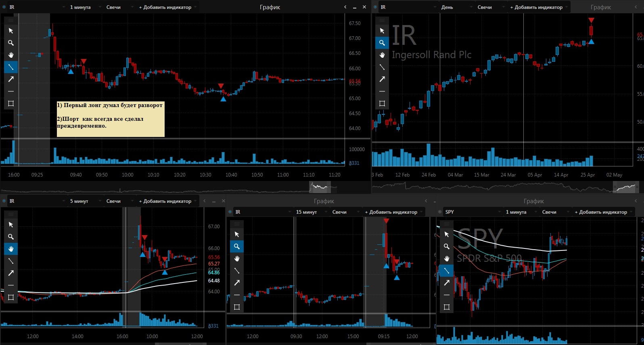Toggle link circle of 5-minute IR chart
This screenshot has width=644, height=345.
4,201
